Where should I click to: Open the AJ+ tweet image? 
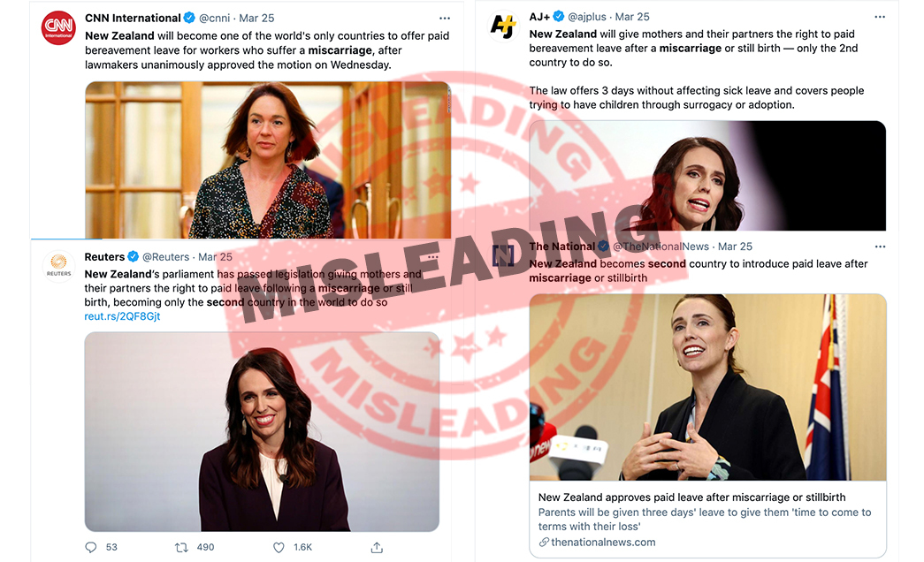707,176
